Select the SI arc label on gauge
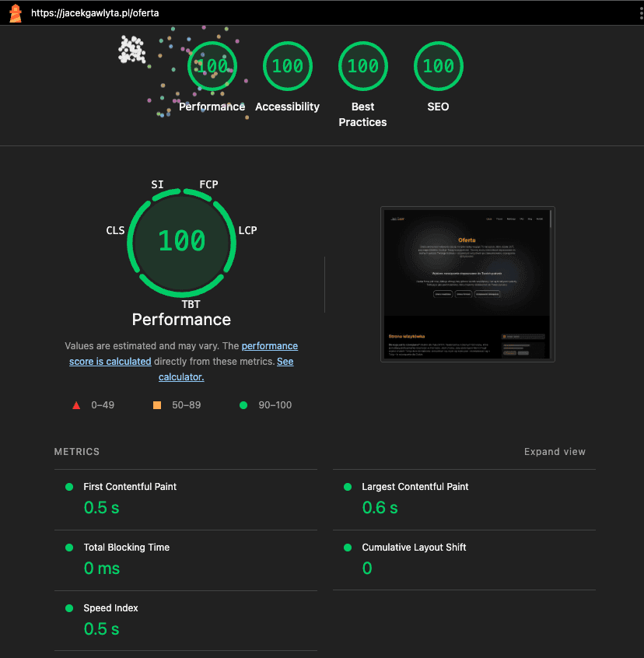This screenshot has width=644, height=658. tap(157, 184)
